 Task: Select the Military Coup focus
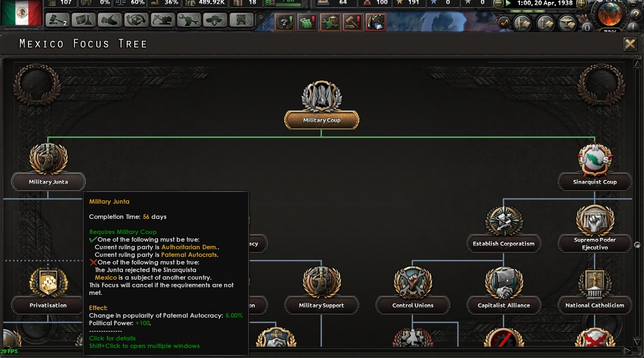pyautogui.click(x=322, y=120)
